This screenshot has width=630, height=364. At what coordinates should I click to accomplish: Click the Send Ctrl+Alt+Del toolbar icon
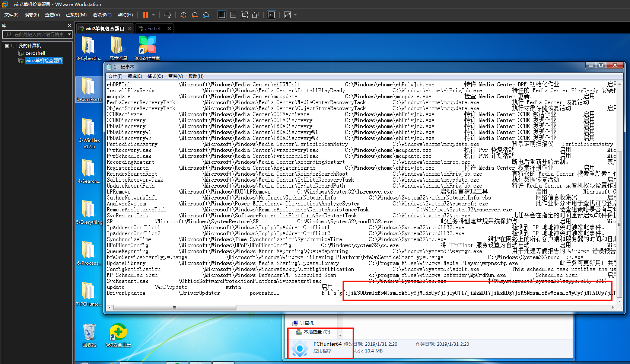click(168, 15)
